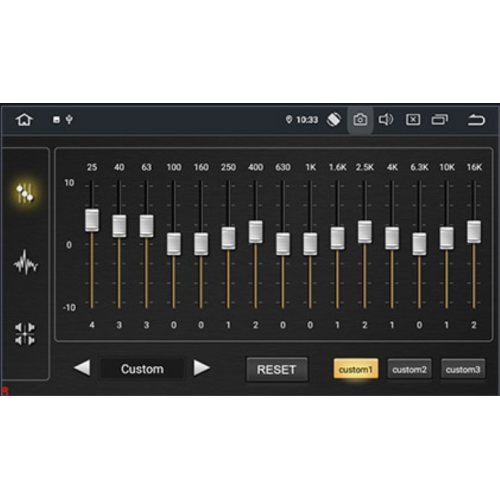The image size is (500, 500).
Task: Open the recent apps windows icon
Action: coord(440,120)
